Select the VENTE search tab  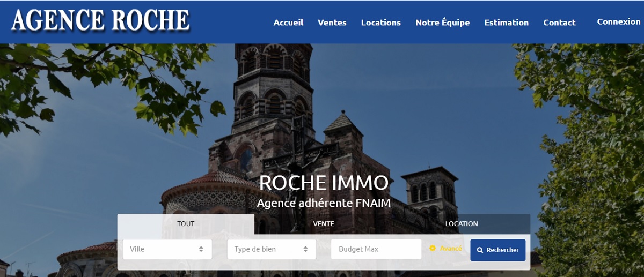pos(324,224)
